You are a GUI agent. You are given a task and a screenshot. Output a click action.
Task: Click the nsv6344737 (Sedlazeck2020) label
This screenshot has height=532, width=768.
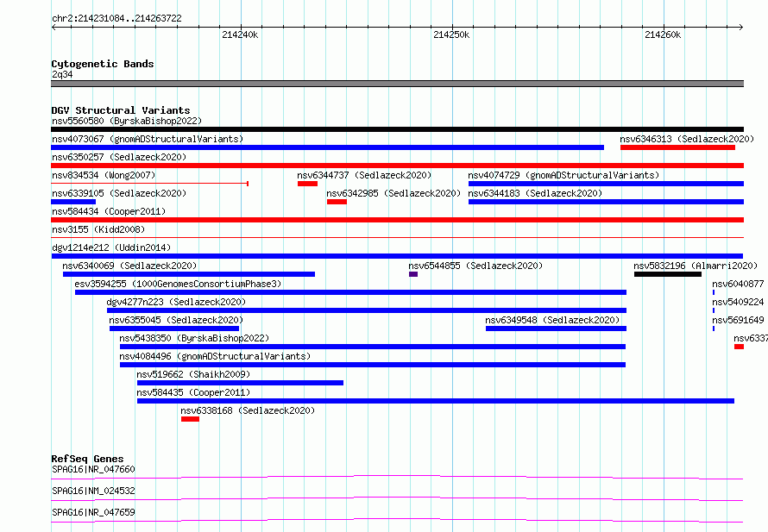point(364,175)
